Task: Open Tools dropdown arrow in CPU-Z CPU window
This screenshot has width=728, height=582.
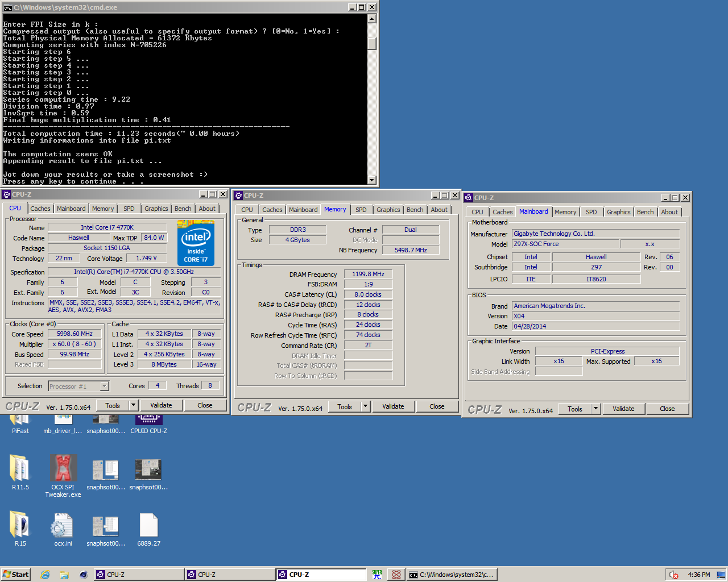Action: [x=134, y=405]
